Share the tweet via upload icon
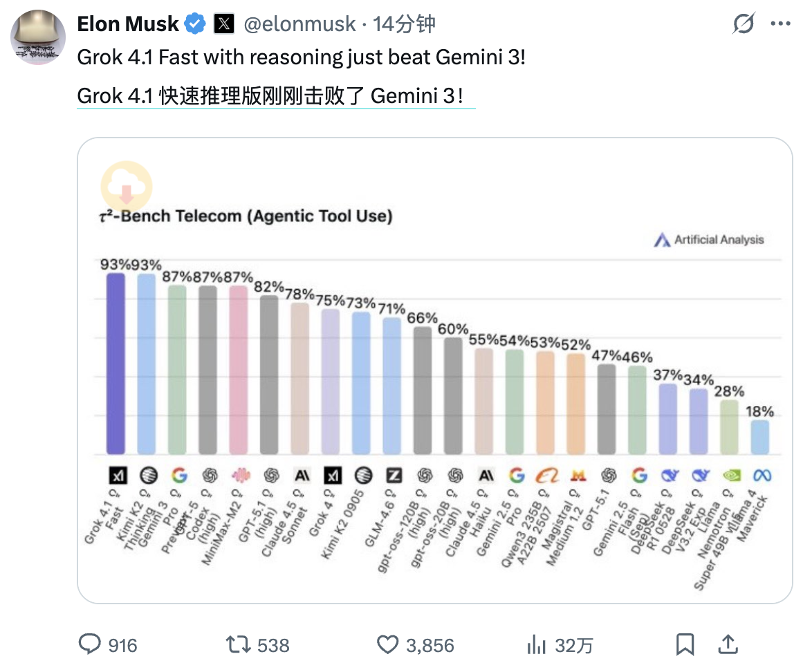 728,644
